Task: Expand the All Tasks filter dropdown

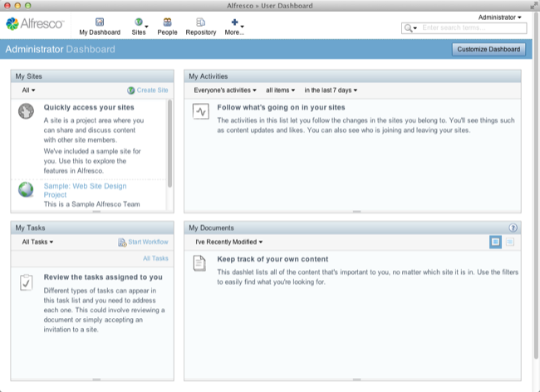Action: [37, 242]
